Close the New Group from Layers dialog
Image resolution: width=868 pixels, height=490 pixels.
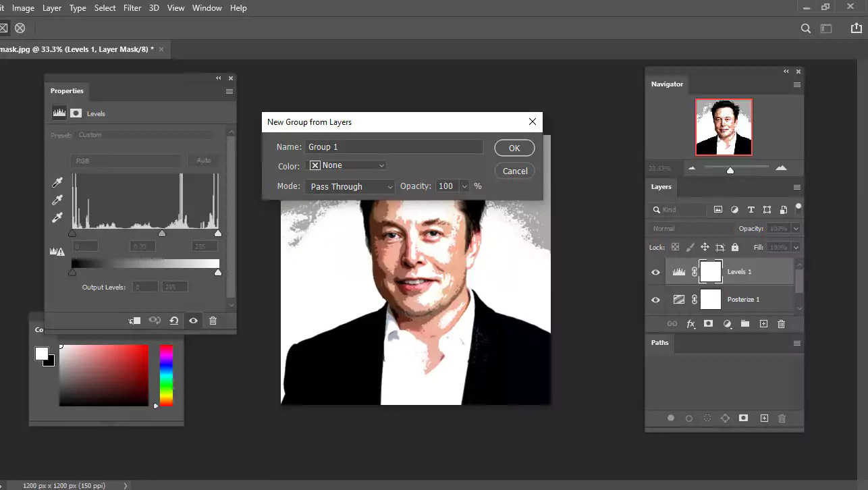(x=533, y=121)
